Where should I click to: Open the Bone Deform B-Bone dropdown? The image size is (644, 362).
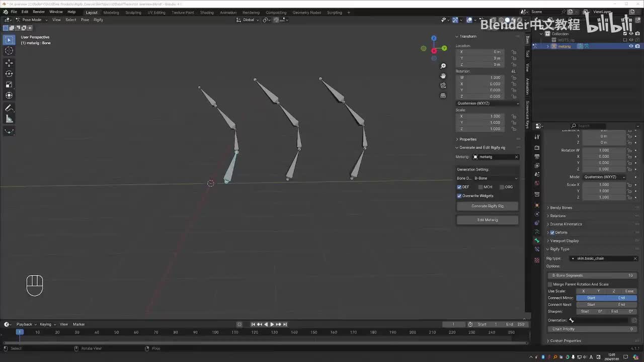click(496, 178)
